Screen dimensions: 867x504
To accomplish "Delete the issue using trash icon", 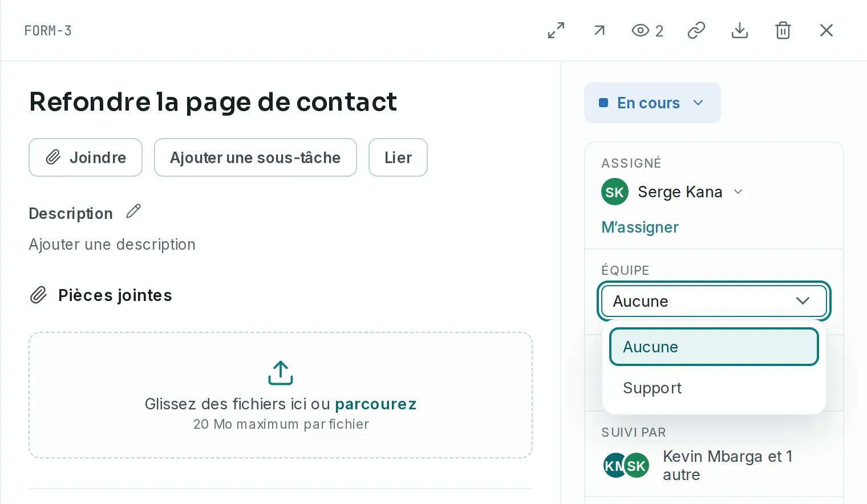I will click(x=783, y=30).
